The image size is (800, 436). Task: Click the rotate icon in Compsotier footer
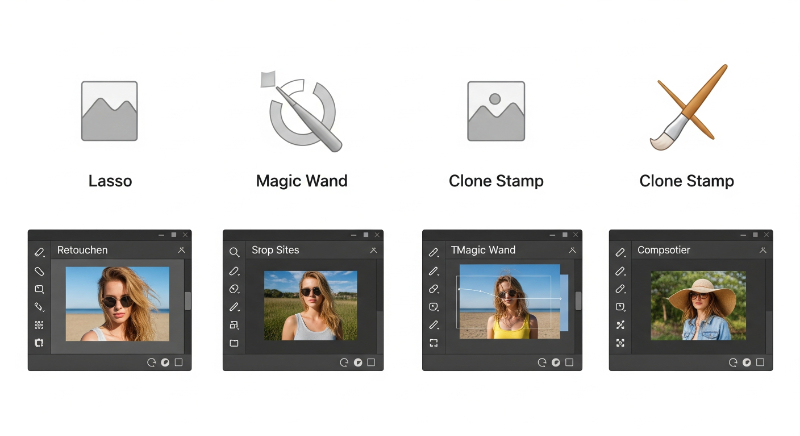[x=733, y=362]
